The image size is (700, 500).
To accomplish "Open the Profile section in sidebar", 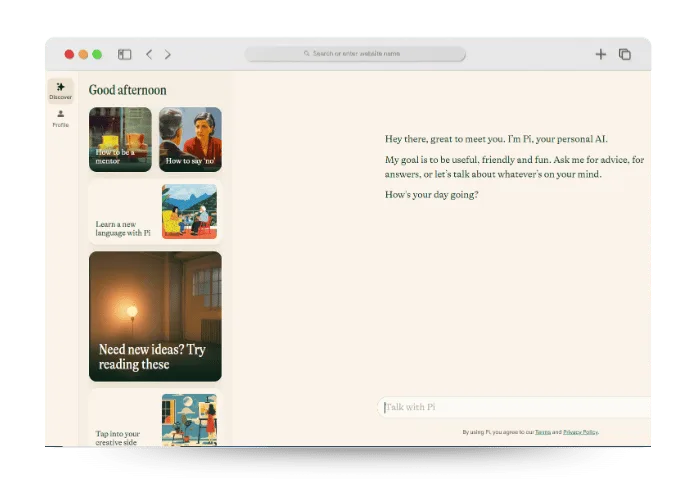I will [x=60, y=119].
